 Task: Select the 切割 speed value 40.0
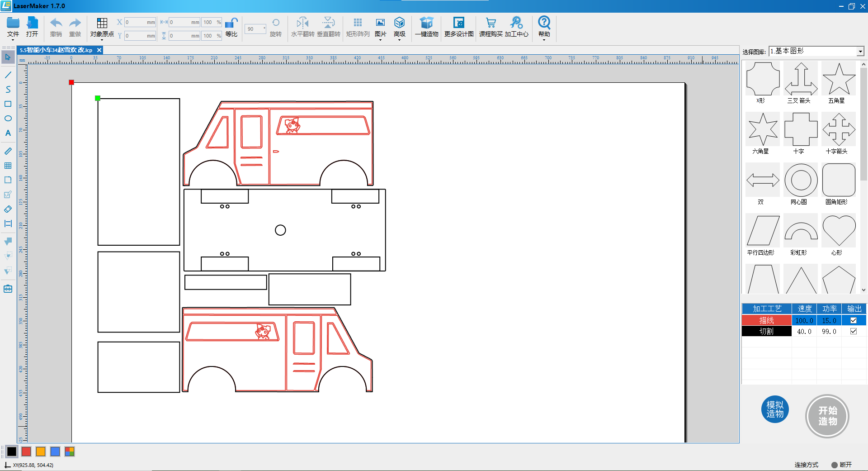coord(804,331)
